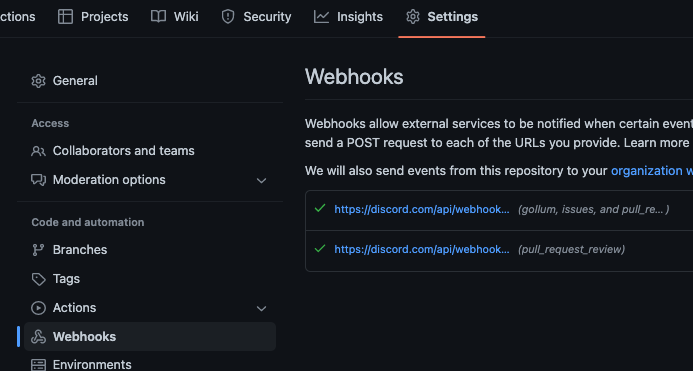Click the Wiki book icon

point(158,17)
